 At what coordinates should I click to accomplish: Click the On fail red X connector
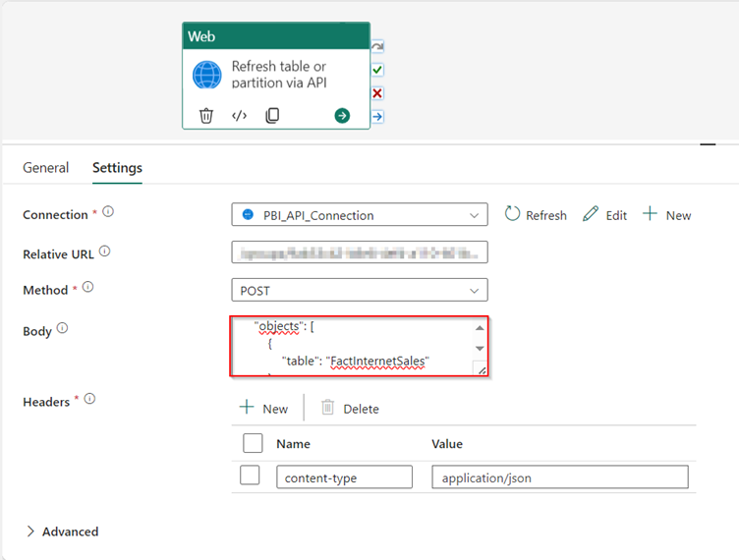pos(377,93)
